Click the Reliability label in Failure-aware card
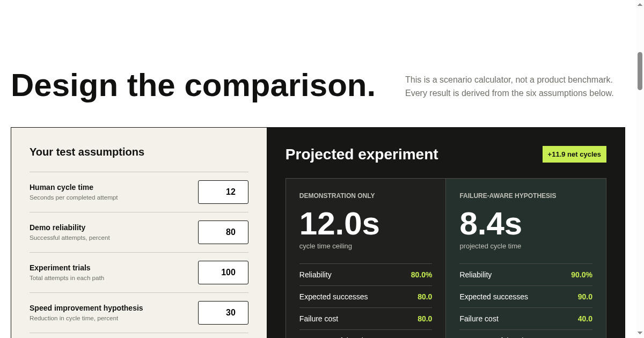 click(475, 275)
